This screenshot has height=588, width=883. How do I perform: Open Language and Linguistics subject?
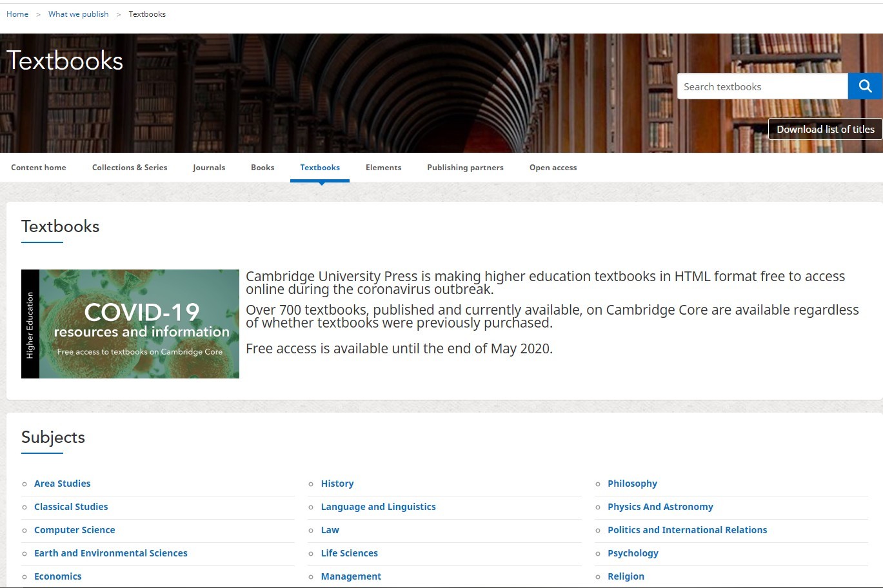pos(378,507)
